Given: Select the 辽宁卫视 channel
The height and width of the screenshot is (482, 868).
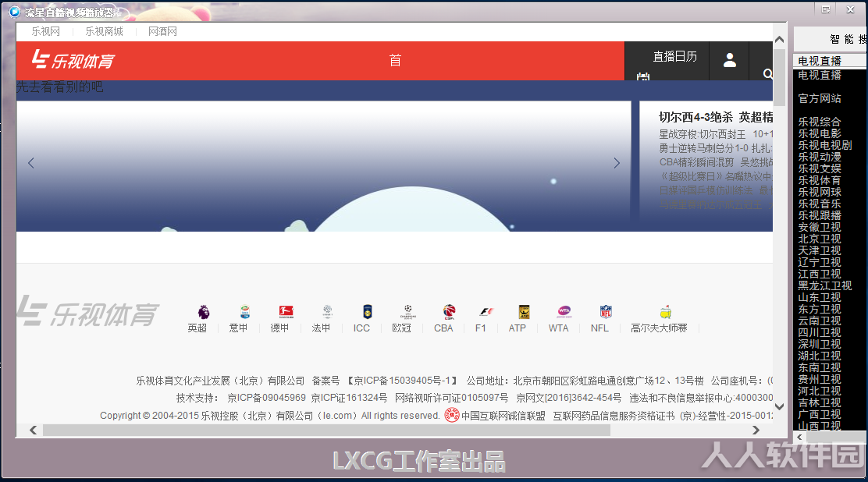Looking at the screenshot, I should coord(820,262).
